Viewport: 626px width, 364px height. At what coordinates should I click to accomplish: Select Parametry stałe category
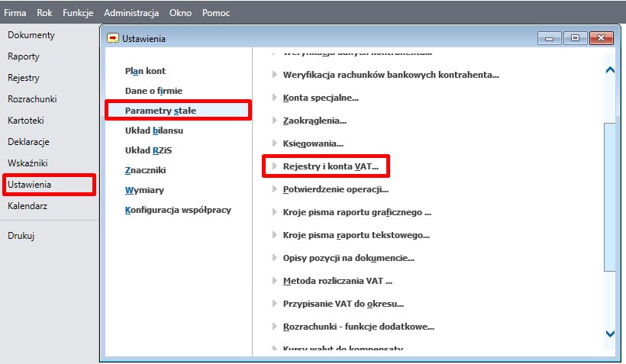coord(160,111)
